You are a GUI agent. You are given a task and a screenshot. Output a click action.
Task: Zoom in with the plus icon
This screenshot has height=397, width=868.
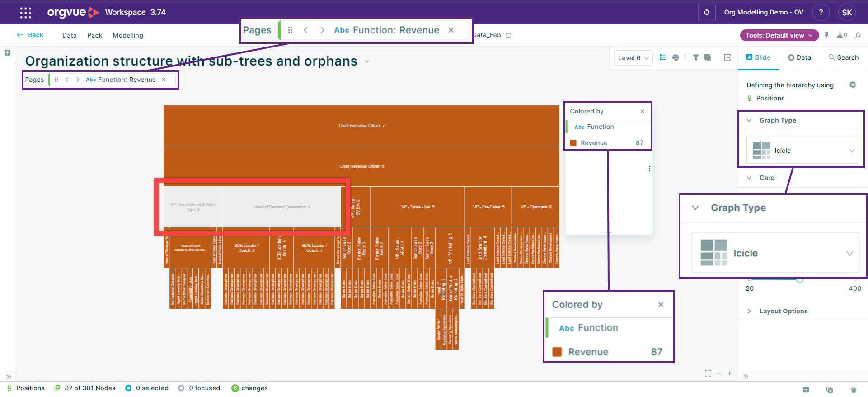(x=729, y=373)
